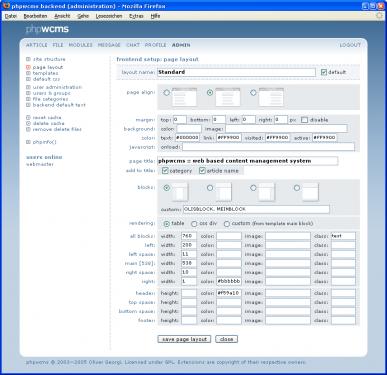
Task: Click all blocks width field 760
Action: (189, 236)
